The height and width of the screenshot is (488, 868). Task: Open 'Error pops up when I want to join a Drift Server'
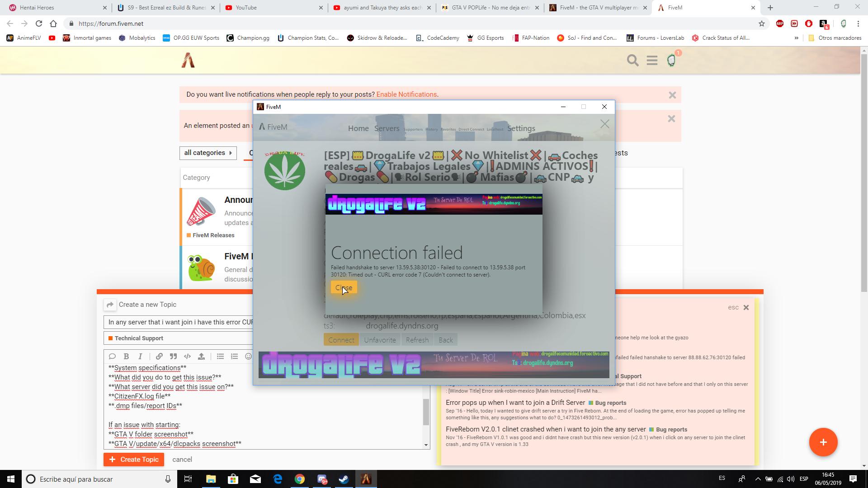point(515,403)
